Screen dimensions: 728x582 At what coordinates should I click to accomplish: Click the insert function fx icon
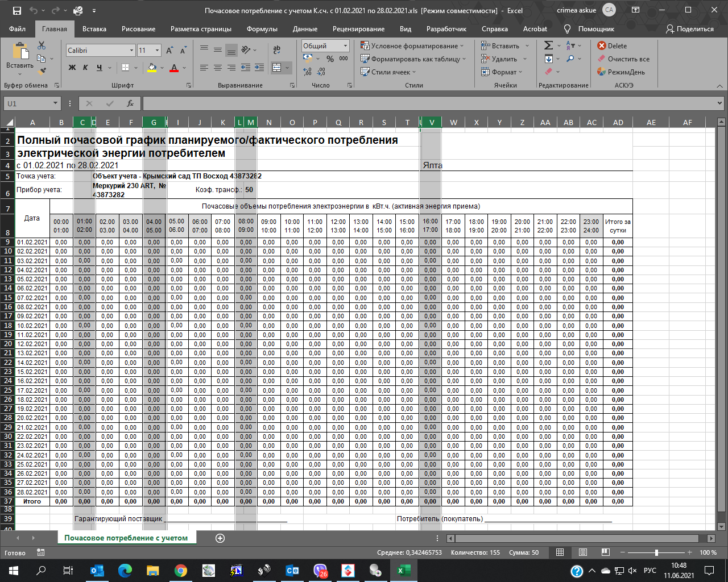[130, 103]
